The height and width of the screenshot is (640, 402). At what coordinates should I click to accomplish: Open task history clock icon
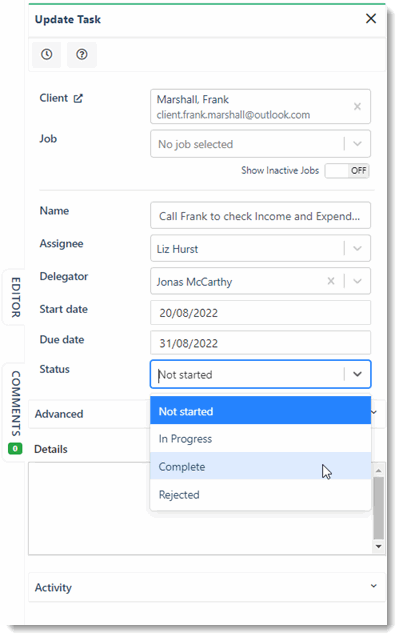pyautogui.click(x=47, y=54)
